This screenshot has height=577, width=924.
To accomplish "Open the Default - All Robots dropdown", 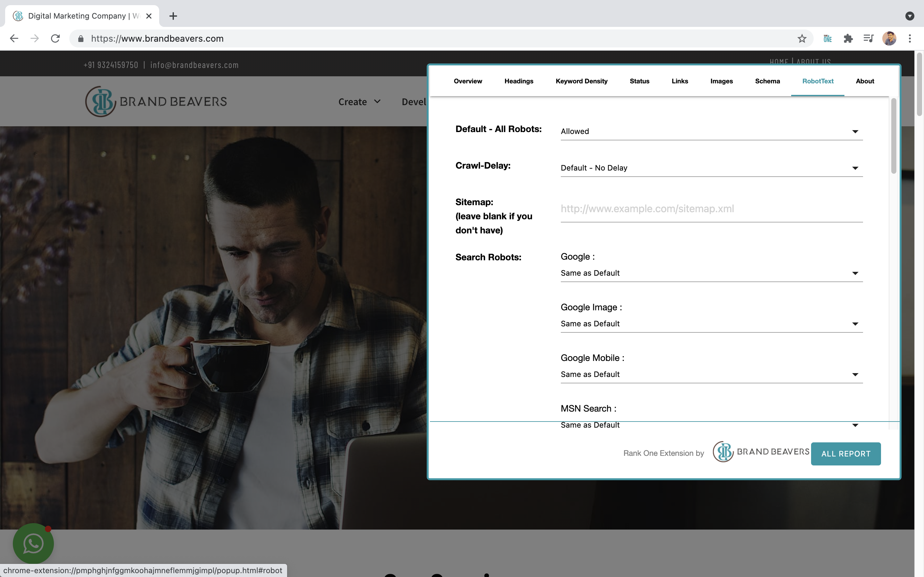I will click(711, 131).
